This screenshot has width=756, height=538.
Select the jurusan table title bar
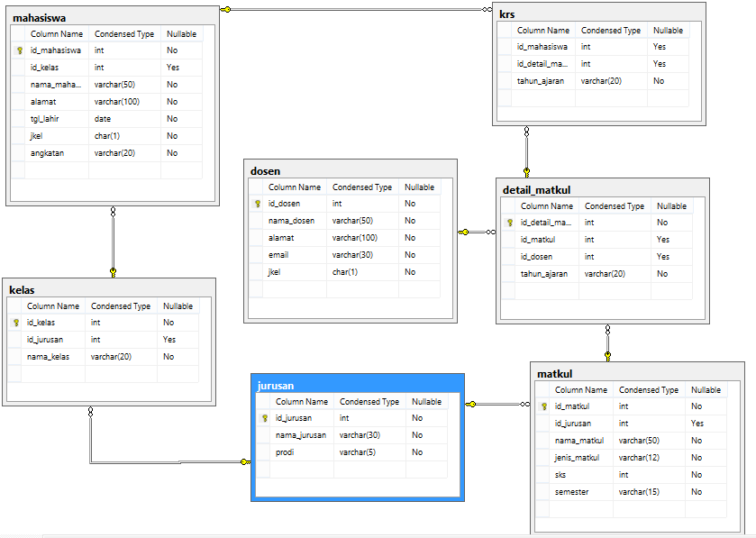(x=358, y=385)
